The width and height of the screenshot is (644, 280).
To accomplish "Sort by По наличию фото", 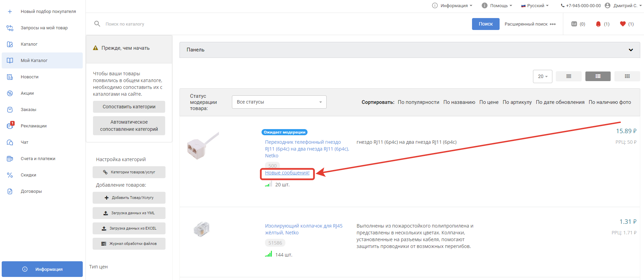I will 610,102.
